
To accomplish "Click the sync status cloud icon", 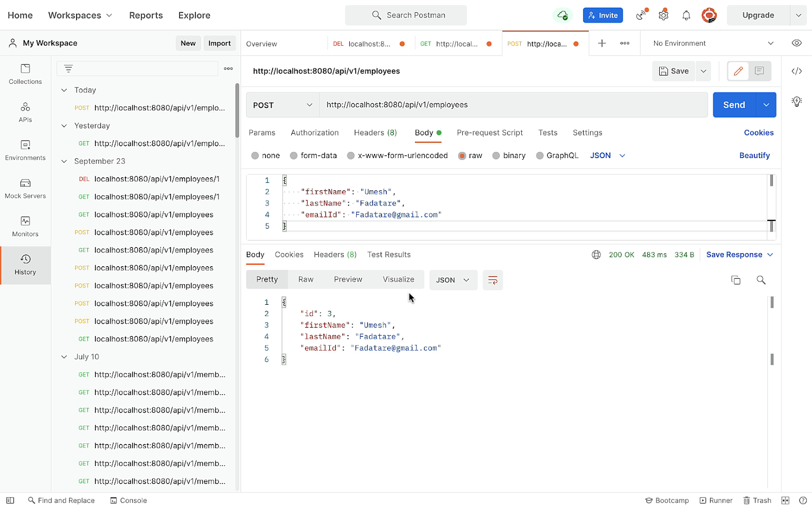I will pyautogui.click(x=562, y=15).
